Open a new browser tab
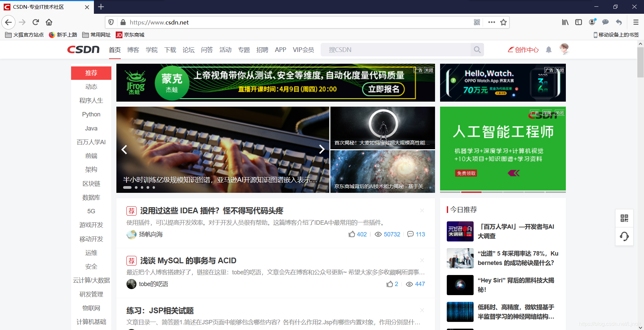 pos(101,7)
